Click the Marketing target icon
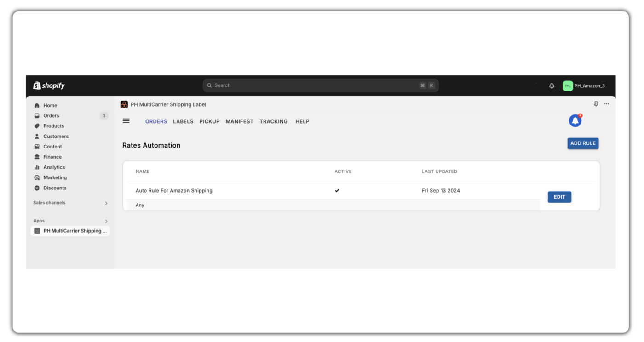Image resolution: width=644 pixels, height=342 pixels. click(37, 177)
